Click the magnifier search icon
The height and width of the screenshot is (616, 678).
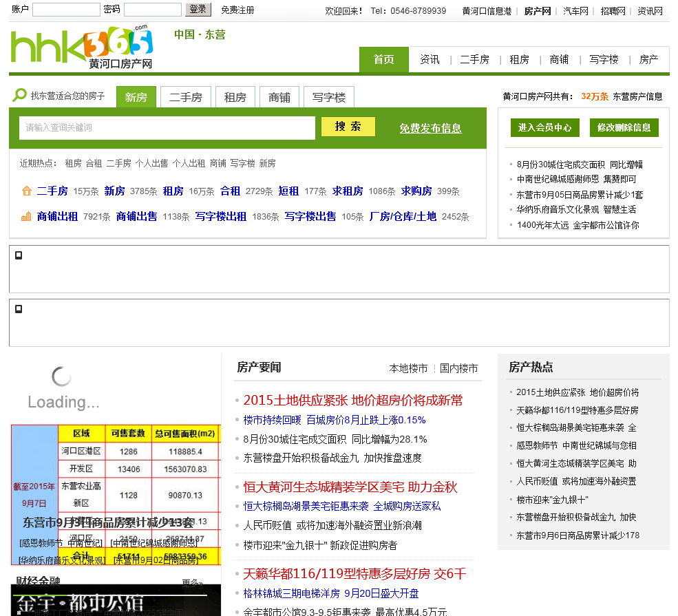point(19,95)
